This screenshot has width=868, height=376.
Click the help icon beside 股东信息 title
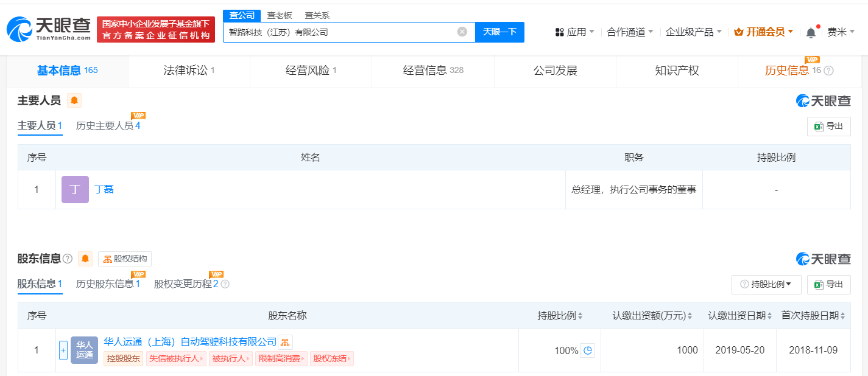pos(68,259)
